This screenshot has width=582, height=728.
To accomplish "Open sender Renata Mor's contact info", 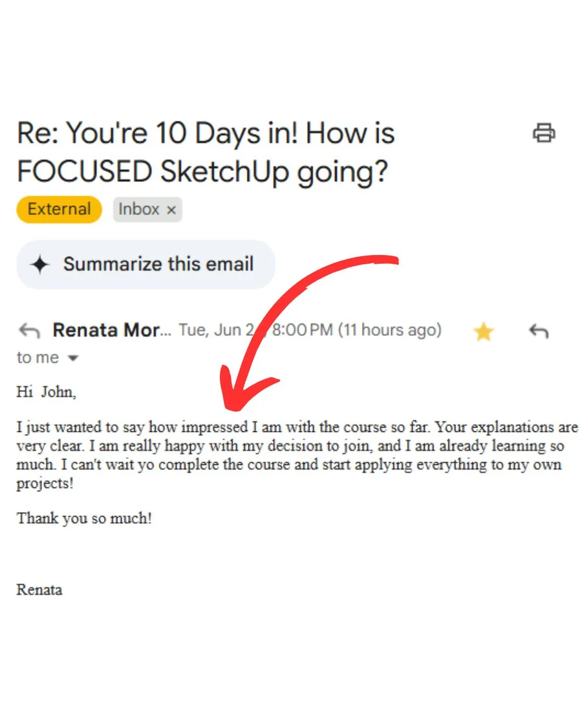I will 110,330.
